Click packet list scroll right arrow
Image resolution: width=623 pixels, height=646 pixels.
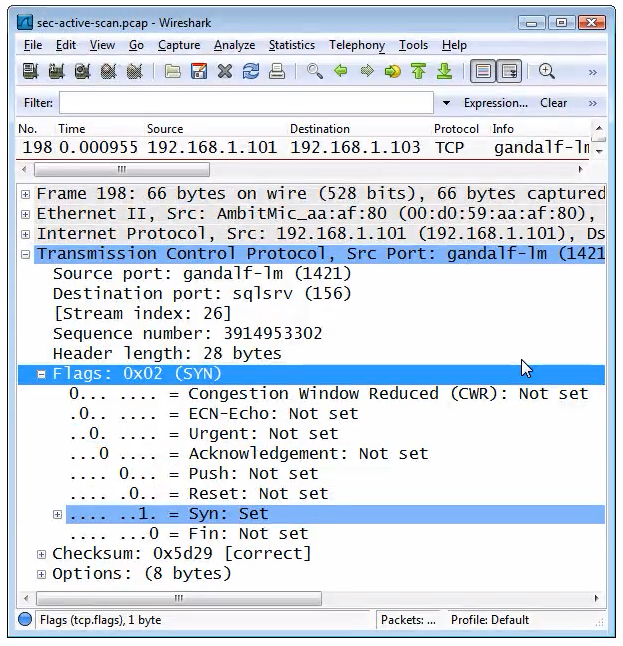click(x=581, y=169)
